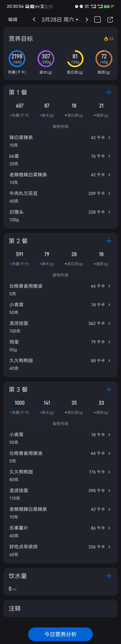The image size is (121, 644).
Task: Tap 编辑 at the top left
Action: click(13, 19)
